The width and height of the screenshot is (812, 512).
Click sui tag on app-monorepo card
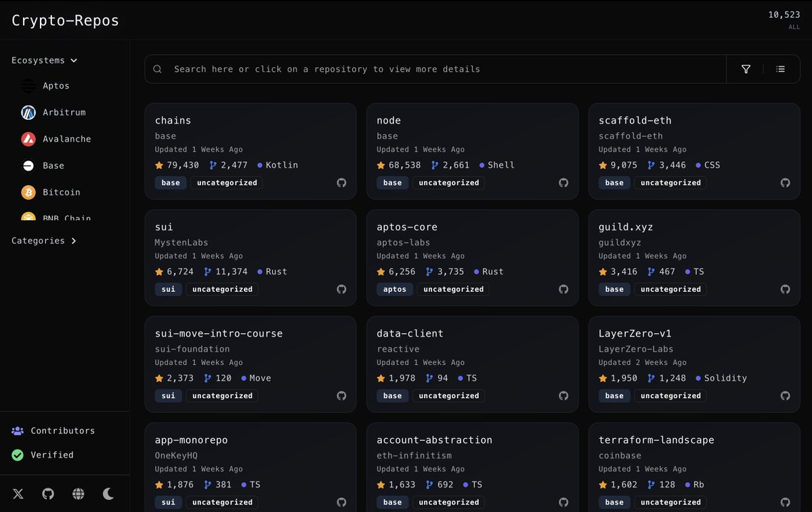tap(169, 502)
